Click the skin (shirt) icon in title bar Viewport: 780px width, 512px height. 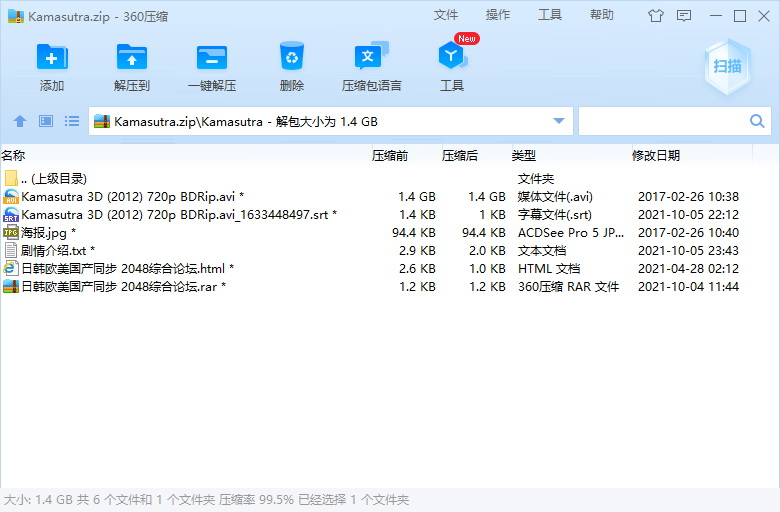pos(656,16)
